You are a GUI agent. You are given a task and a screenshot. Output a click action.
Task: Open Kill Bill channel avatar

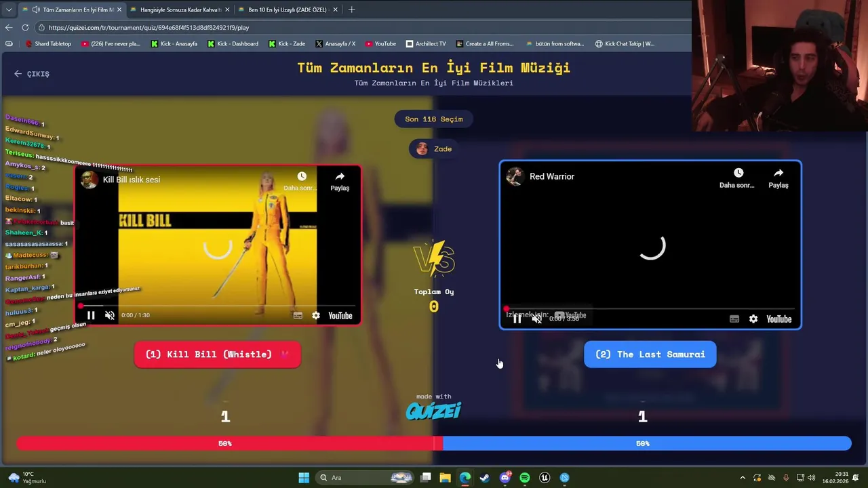coord(89,180)
